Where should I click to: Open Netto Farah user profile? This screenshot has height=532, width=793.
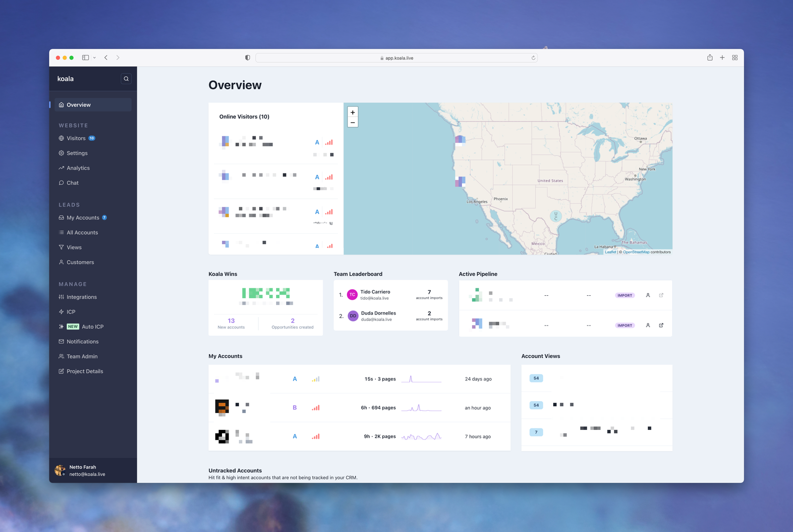click(x=82, y=471)
